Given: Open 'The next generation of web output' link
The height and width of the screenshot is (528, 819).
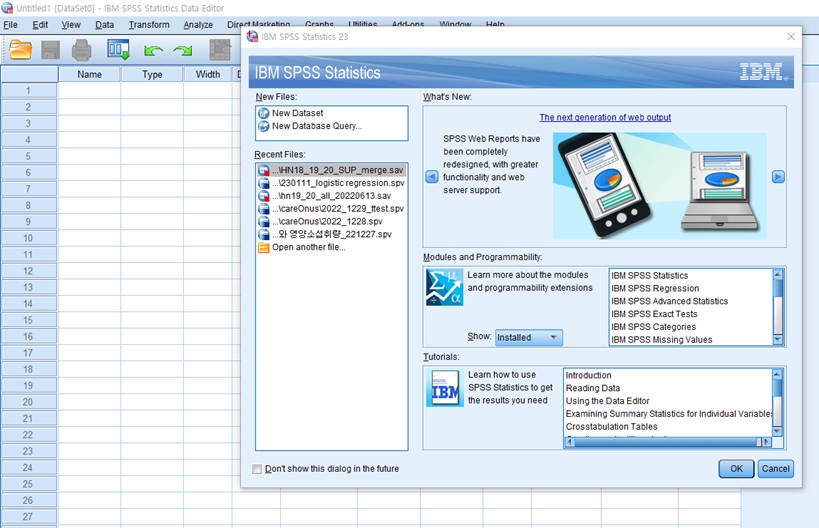Looking at the screenshot, I should [605, 118].
